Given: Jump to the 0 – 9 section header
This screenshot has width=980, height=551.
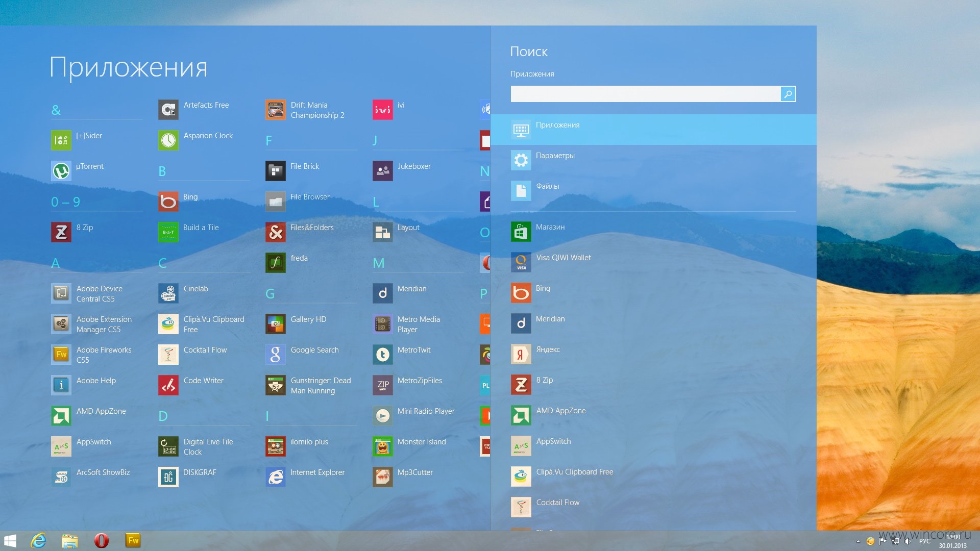Looking at the screenshot, I should 65,202.
